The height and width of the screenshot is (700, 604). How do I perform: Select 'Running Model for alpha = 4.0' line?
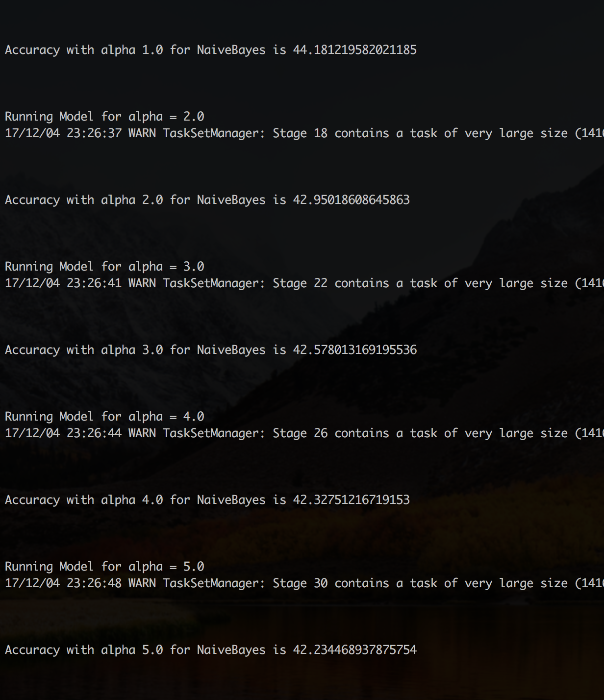[x=104, y=417]
